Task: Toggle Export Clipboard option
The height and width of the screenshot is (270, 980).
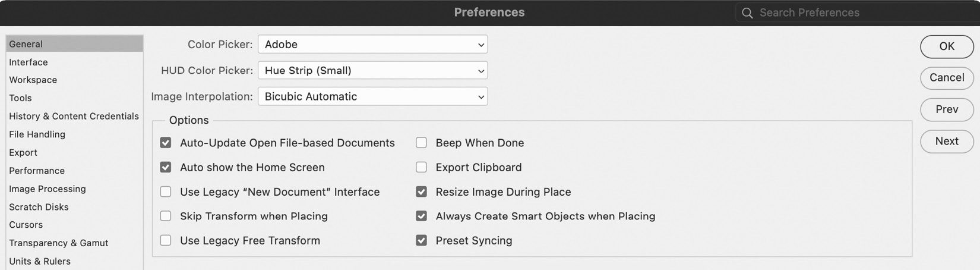Action: click(x=421, y=167)
